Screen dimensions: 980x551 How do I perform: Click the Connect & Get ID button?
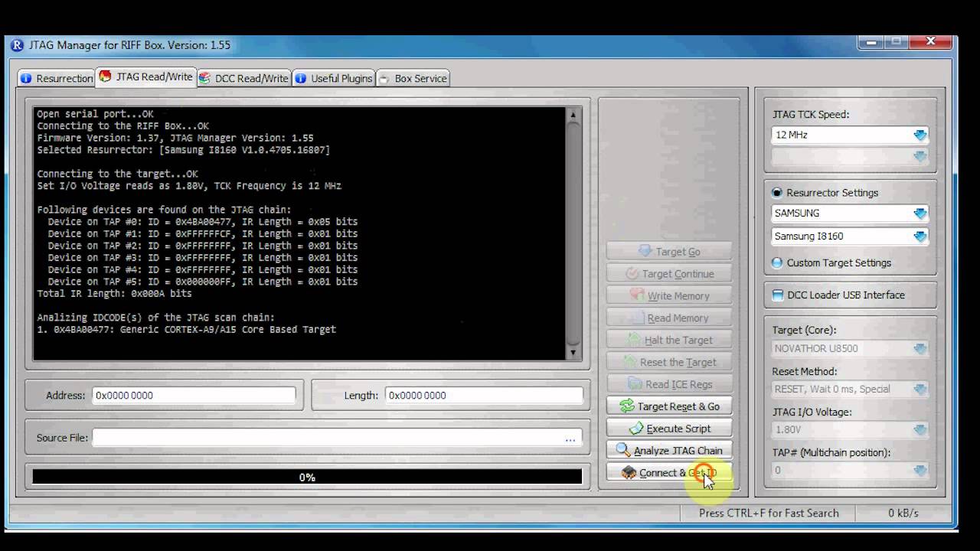point(669,473)
